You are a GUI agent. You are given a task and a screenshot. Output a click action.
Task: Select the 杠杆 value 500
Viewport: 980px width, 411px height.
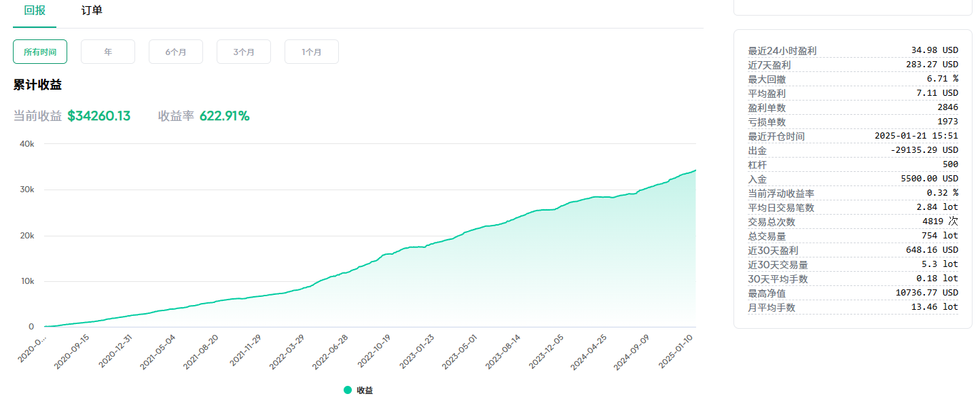(950, 164)
